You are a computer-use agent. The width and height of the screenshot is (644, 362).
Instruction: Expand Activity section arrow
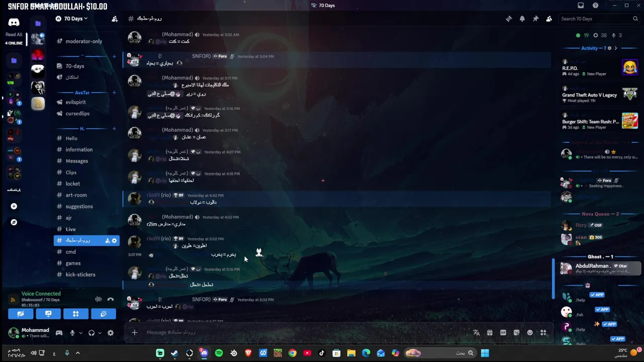(x=615, y=48)
